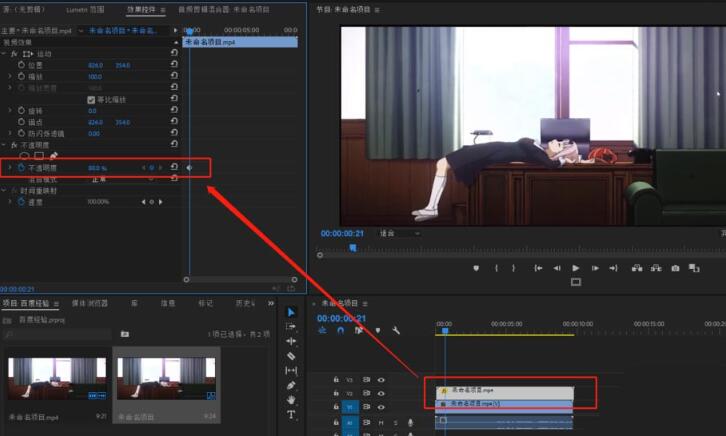Expand the Scale property

point(10,76)
